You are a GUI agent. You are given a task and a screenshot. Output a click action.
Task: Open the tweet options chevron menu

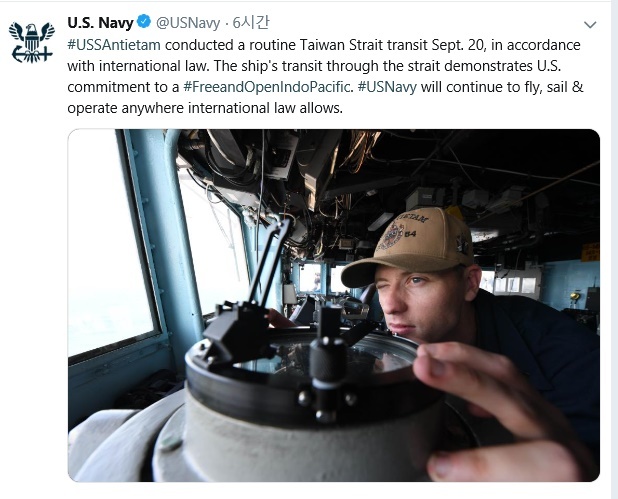[589, 25]
